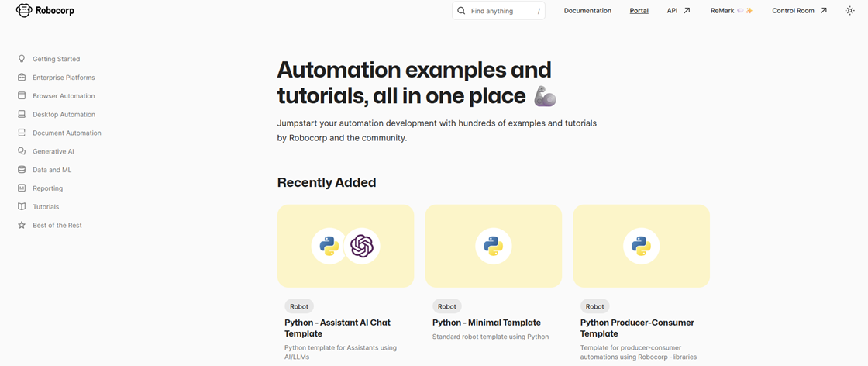Click Robot tag on Minimal Template card
Screen dimensions: 868x366
(446, 306)
